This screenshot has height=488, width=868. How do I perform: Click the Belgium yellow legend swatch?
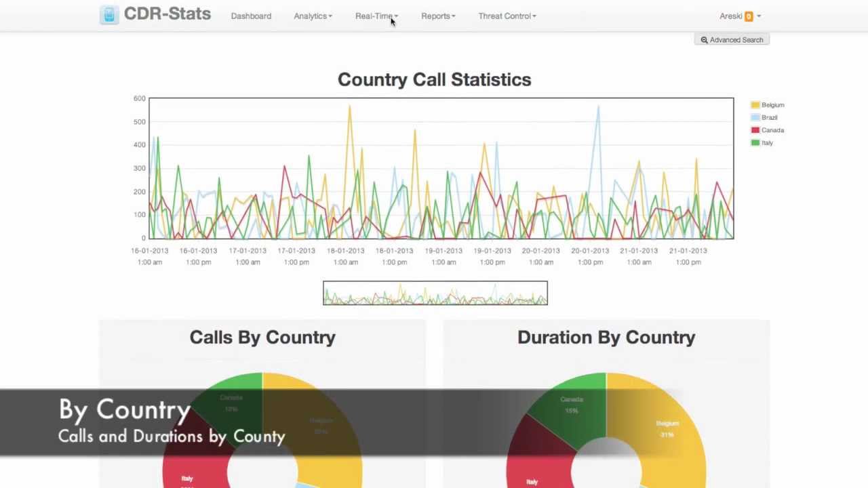755,105
